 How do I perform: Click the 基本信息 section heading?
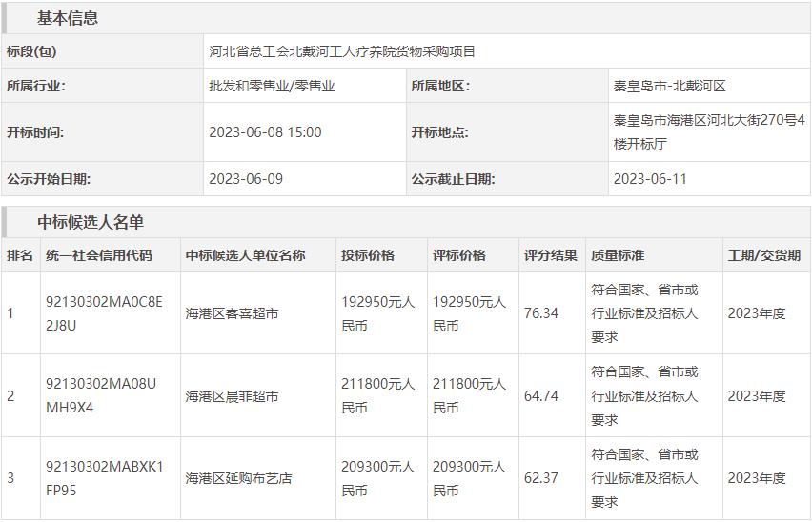tap(68, 18)
